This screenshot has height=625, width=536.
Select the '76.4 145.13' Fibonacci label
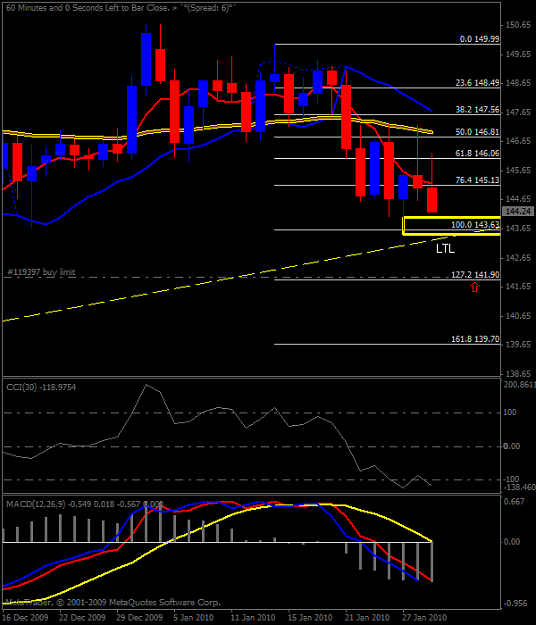pos(477,180)
